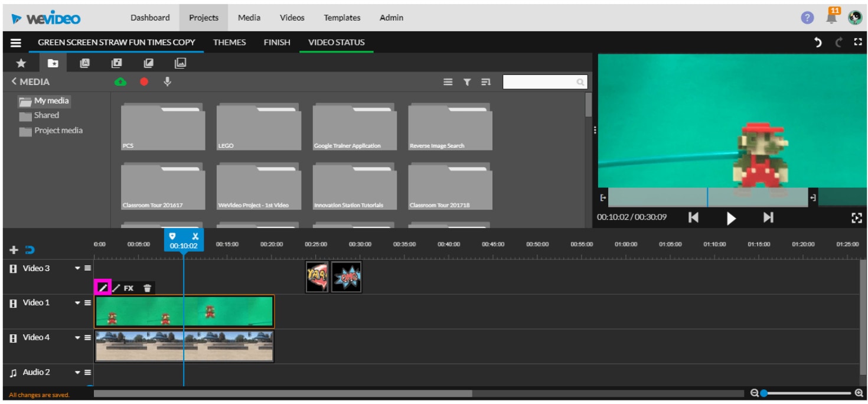Open the Admin tab
The height and width of the screenshot is (404, 868).
(x=391, y=18)
